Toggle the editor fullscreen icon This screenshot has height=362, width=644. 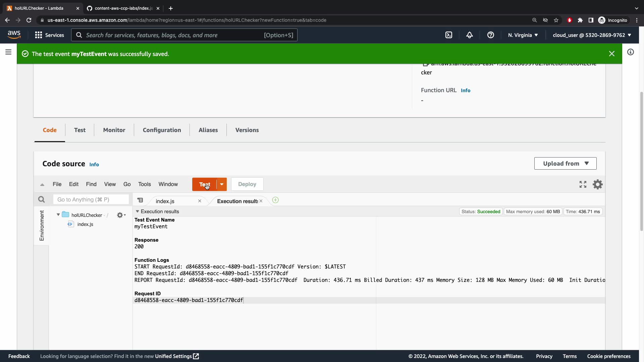(583, 184)
